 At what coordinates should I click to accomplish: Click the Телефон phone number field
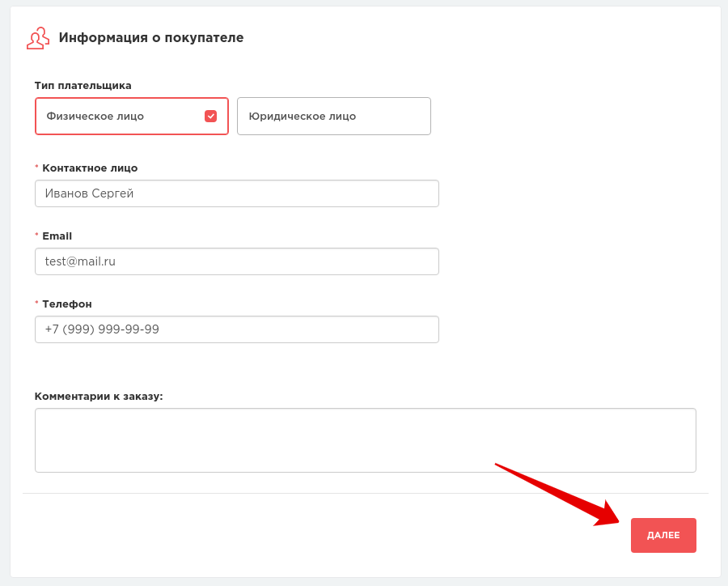236,329
